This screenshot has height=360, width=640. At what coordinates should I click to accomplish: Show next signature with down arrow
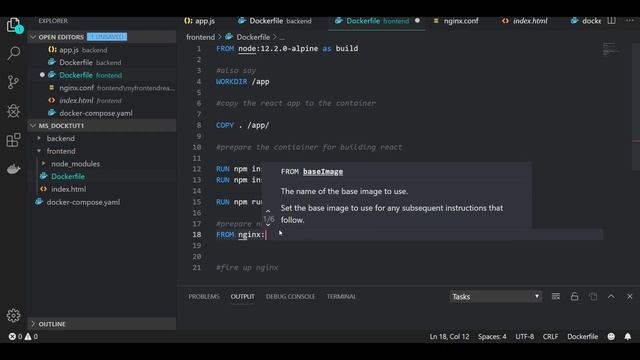pos(268,225)
